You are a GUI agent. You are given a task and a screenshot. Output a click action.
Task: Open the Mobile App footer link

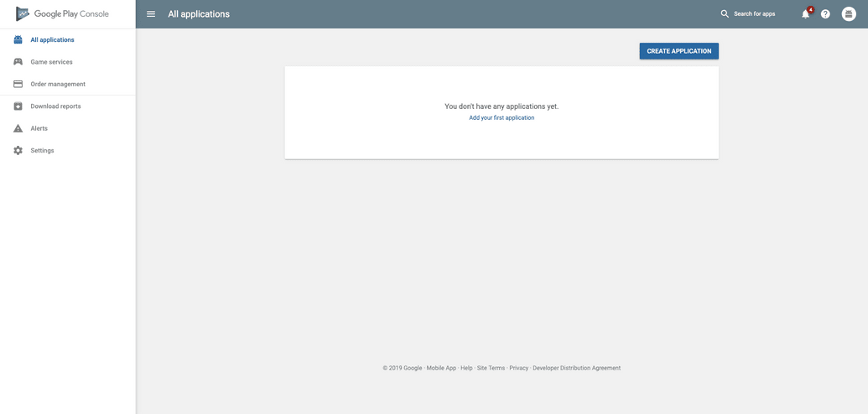click(441, 368)
